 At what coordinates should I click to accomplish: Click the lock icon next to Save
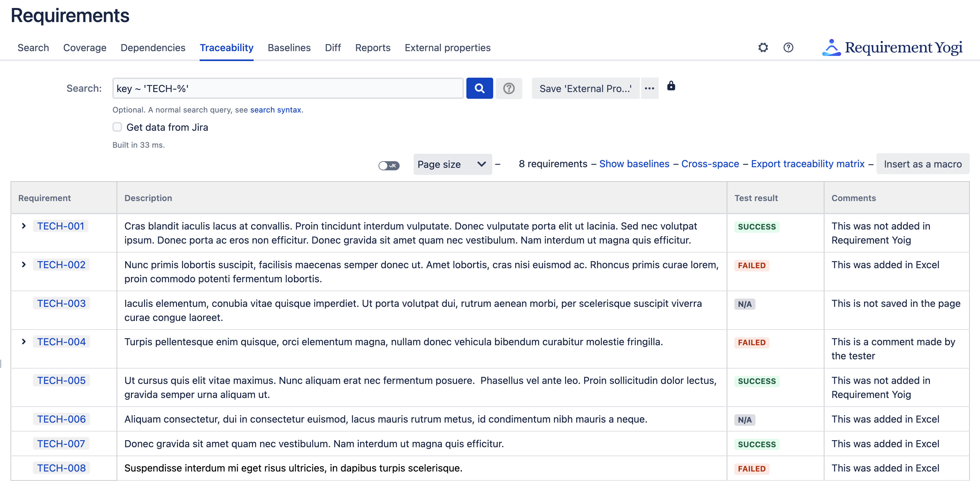tap(671, 86)
